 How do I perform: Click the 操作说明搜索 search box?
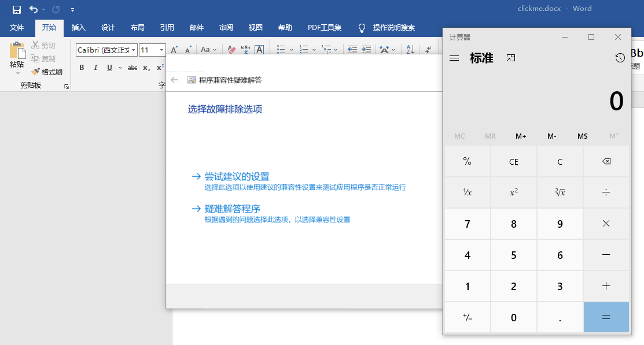point(393,27)
